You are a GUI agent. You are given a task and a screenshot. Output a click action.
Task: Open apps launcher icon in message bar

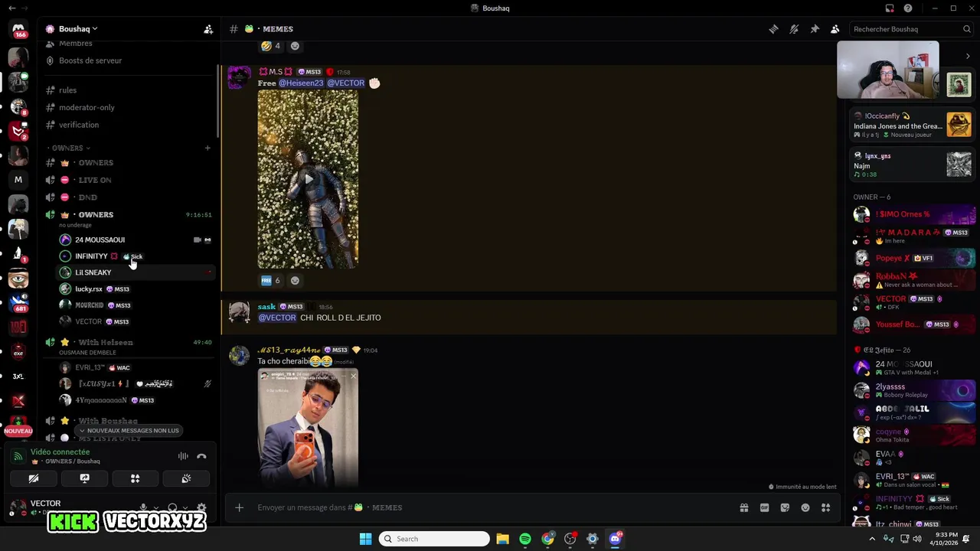825,507
